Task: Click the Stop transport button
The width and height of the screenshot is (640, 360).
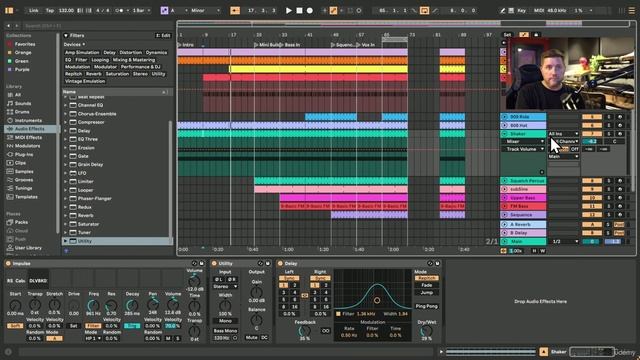Action: pos(299,11)
